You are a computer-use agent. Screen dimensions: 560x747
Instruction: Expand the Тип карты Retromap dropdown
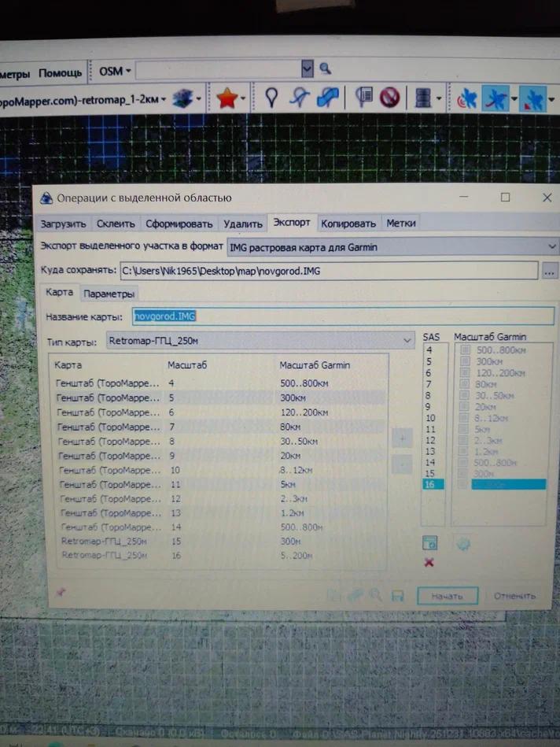[407, 341]
